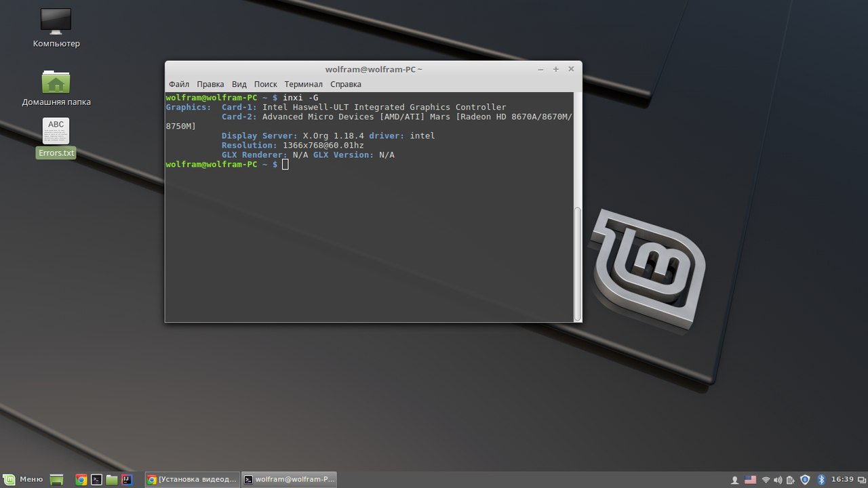This screenshot has width=868, height=488.
Task: Switch to wolfram@wolfram-P... terminal taskbar entry
Action: (x=290, y=479)
